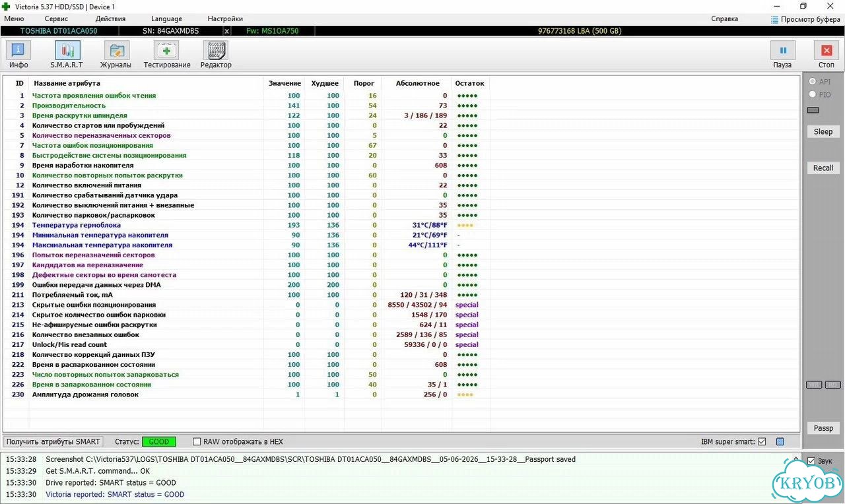Open the Сервис menu

[x=56, y=19]
